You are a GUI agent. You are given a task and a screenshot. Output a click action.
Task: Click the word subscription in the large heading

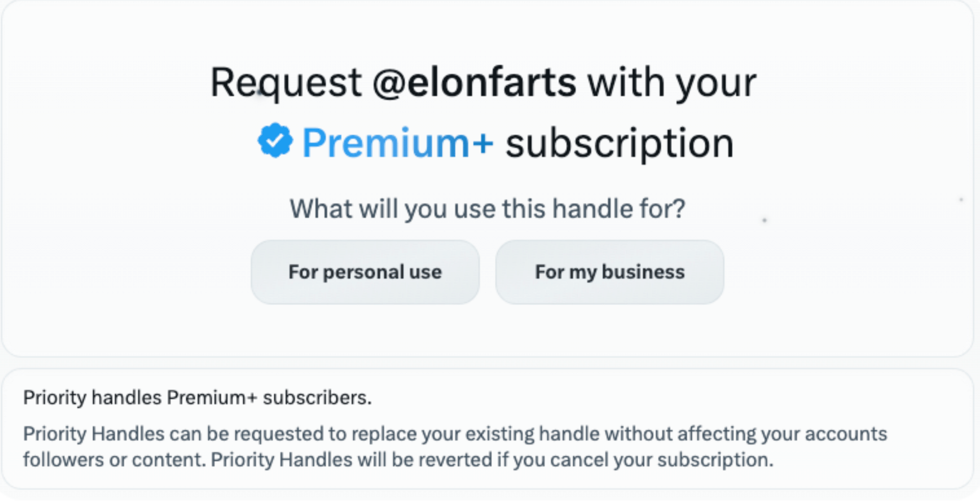click(x=620, y=143)
